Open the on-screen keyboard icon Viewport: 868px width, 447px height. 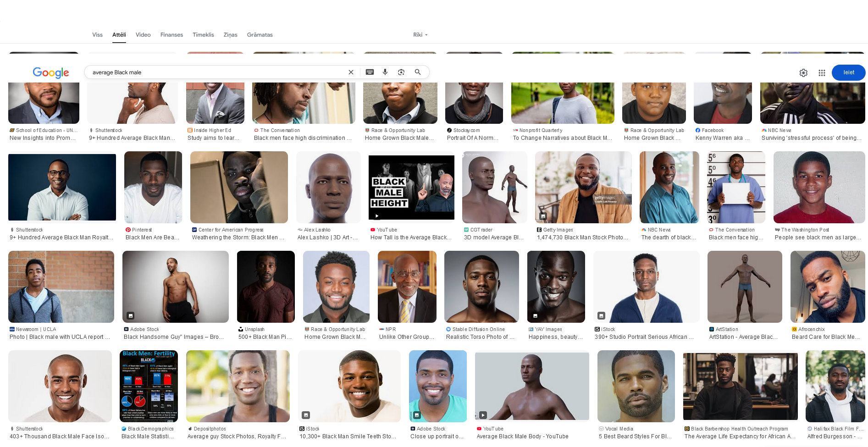370,72
